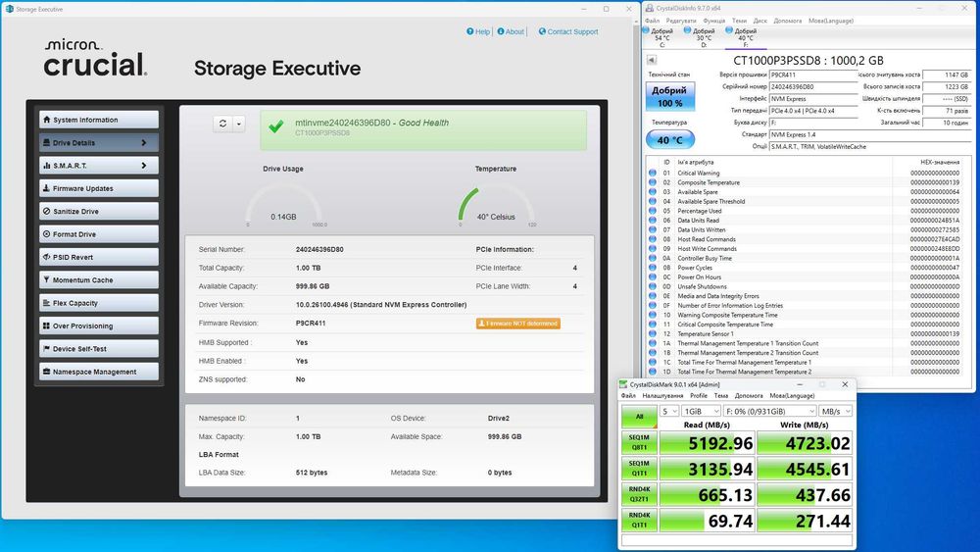Click the Help link in Storage Executive
980x552 pixels.
[x=478, y=31]
